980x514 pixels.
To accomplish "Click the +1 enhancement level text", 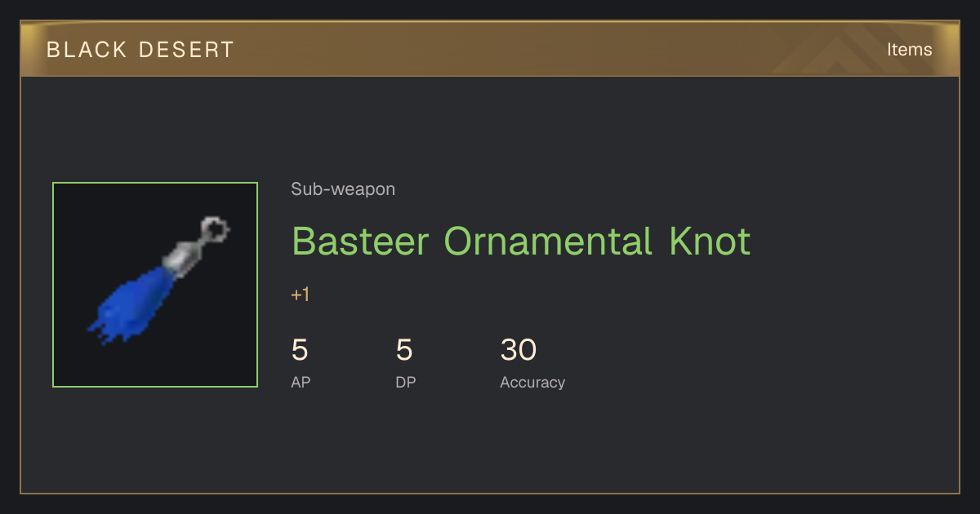I will point(301,295).
